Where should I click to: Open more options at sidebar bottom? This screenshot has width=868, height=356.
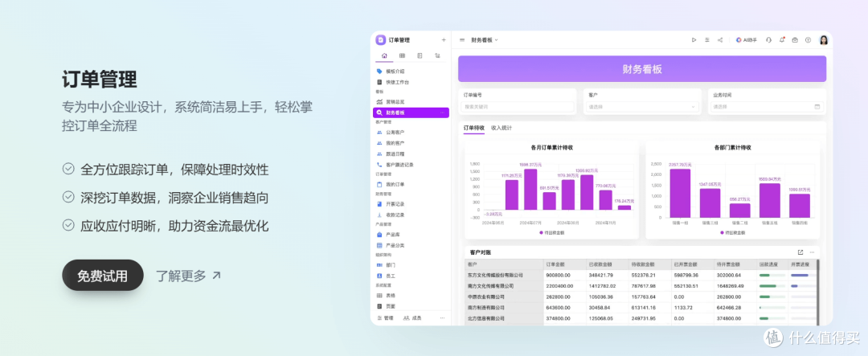[442, 317]
